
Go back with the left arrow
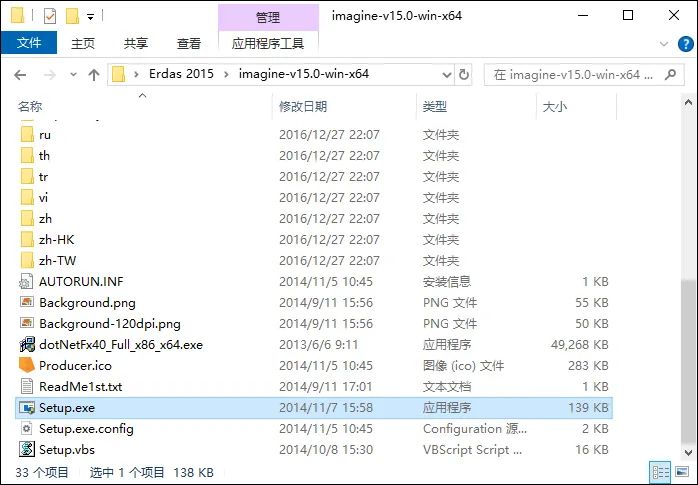(20, 75)
